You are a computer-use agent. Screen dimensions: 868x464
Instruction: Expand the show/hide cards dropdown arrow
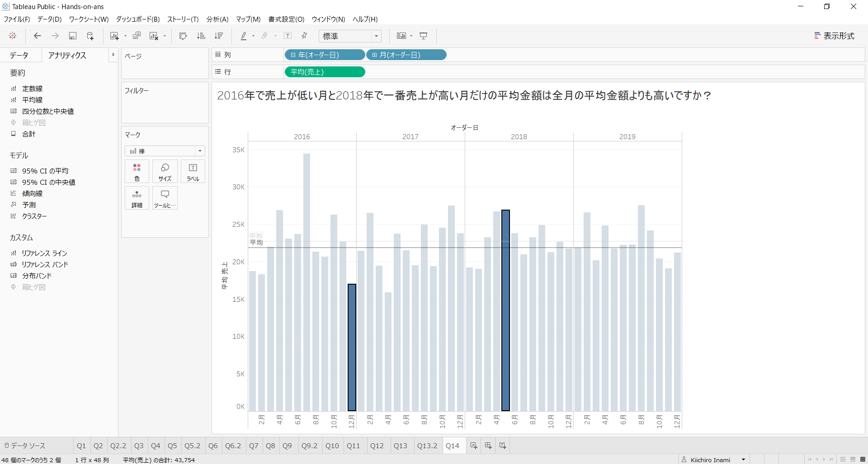point(411,36)
